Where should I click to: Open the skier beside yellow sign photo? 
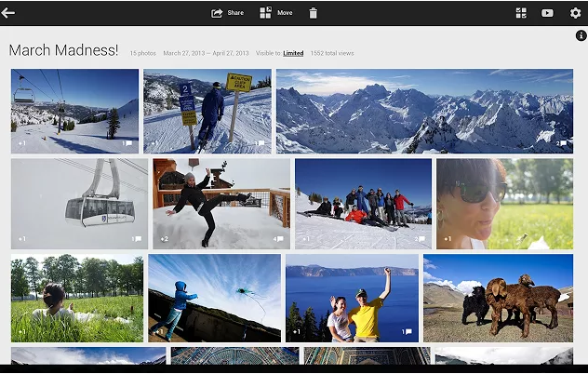click(207, 110)
